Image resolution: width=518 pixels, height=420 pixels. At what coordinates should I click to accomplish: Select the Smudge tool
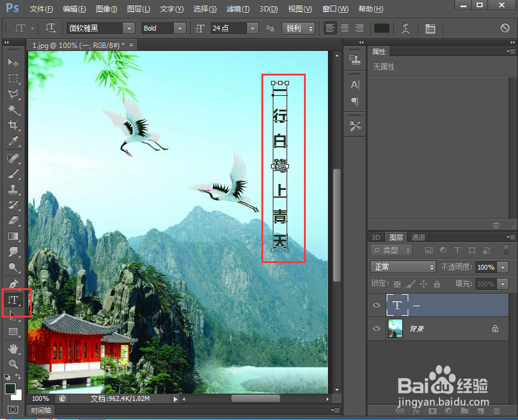point(13,252)
